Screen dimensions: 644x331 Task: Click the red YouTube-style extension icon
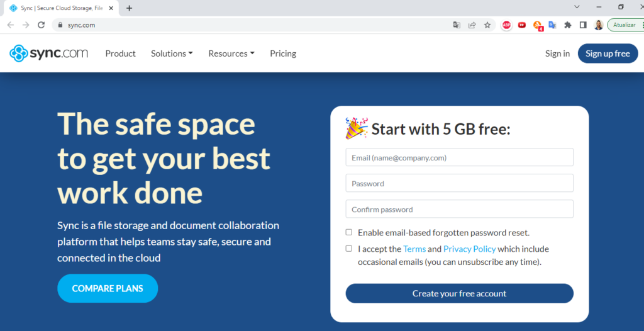522,25
